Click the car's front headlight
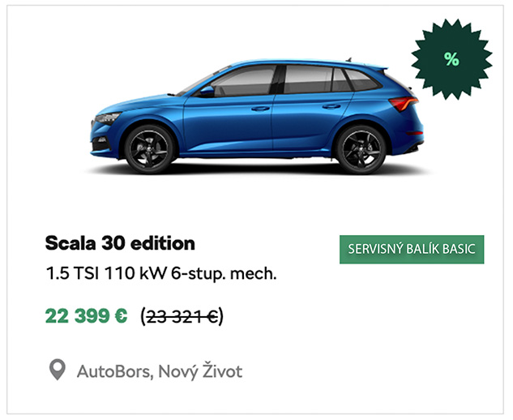The width and height of the screenshot is (513, 420). pyautogui.click(x=107, y=118)
